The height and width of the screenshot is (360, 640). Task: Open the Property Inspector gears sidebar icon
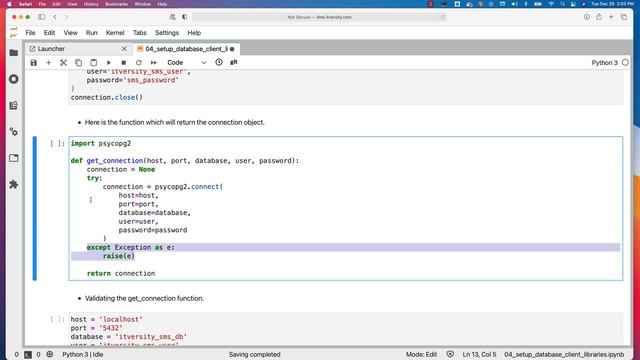tap(13, 132)
